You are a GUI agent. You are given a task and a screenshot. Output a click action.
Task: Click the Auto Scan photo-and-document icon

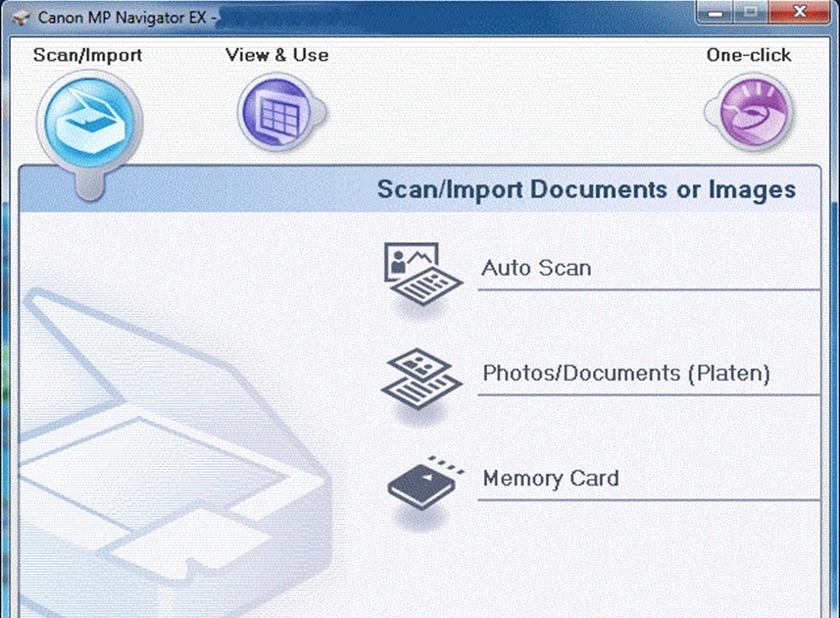tap(422, 274)
